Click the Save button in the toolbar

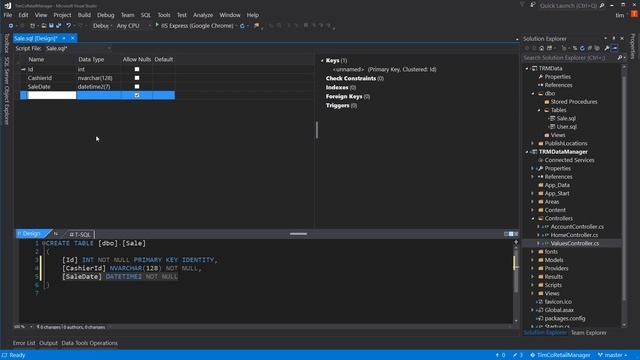(x=51, y=25)
